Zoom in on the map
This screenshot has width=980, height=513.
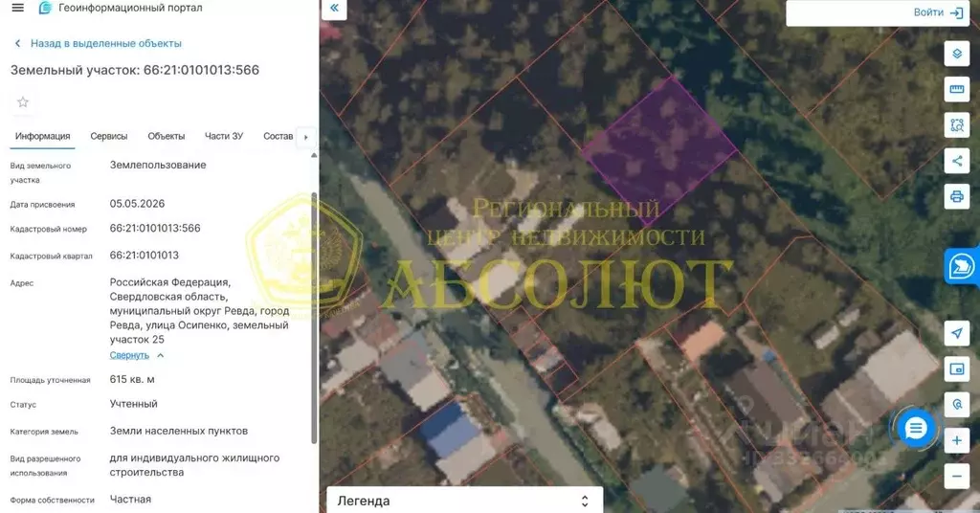click(957, 440)
